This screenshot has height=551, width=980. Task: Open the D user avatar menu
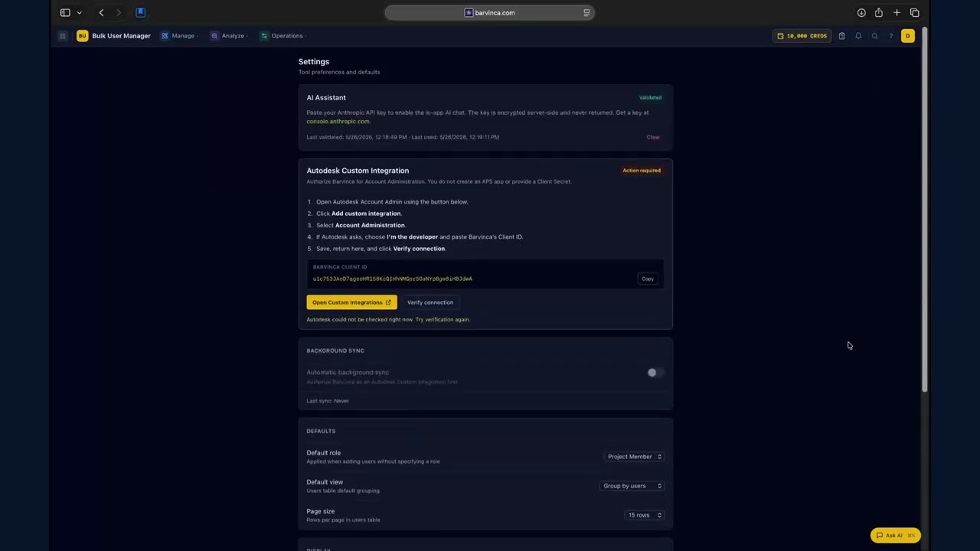[x=908, y=36]
